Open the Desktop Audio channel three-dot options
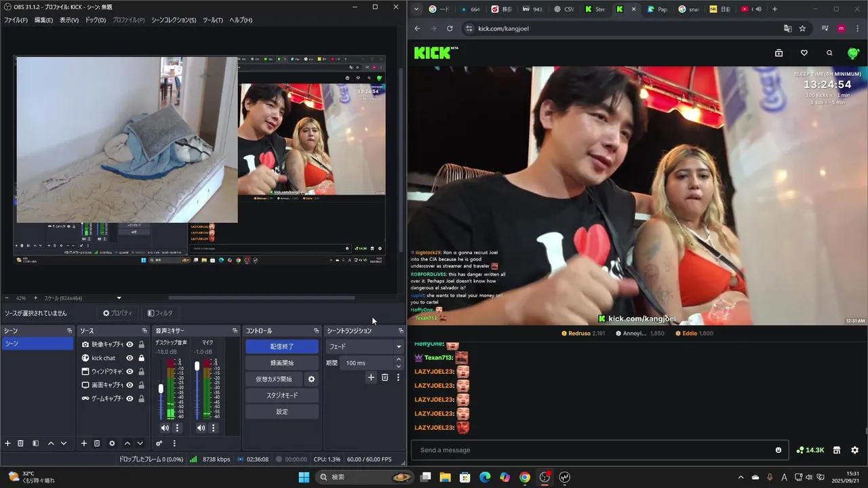This screenshot has height=488, width=868. pos(177,428)
